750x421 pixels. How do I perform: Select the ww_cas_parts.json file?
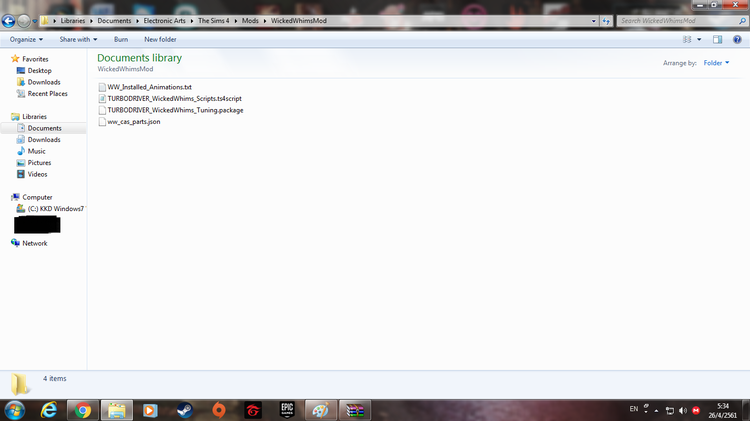[129, 122]
